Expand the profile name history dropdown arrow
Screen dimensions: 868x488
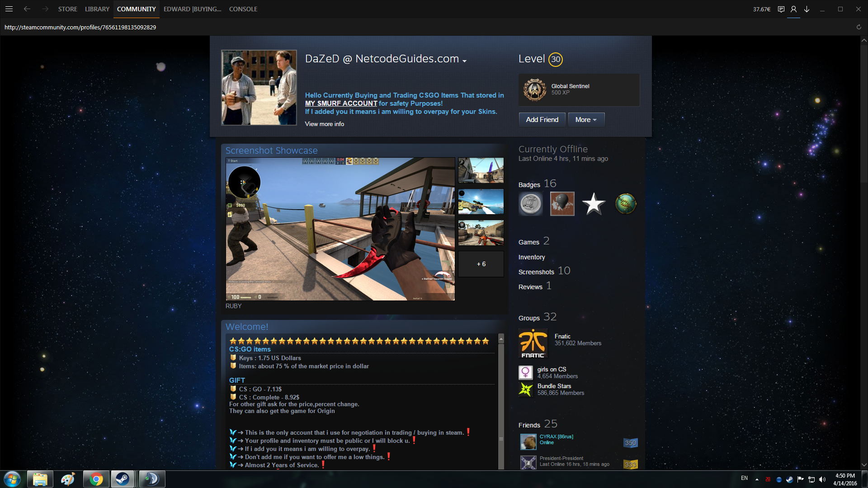464,61
